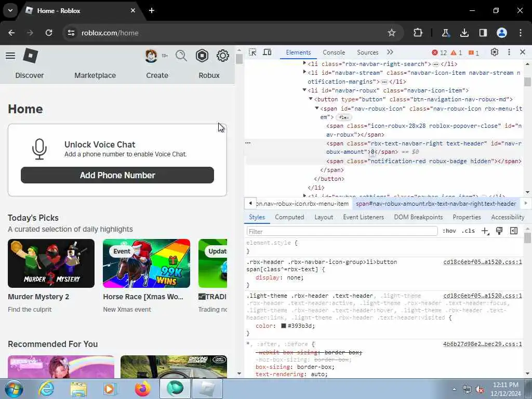
Task: Open the user avatar profile icon
Action: click(x=151, y=56)
